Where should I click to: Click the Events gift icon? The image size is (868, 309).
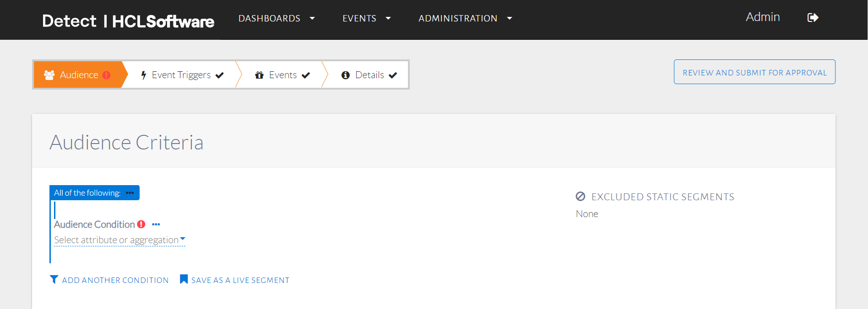pos(260,75)
